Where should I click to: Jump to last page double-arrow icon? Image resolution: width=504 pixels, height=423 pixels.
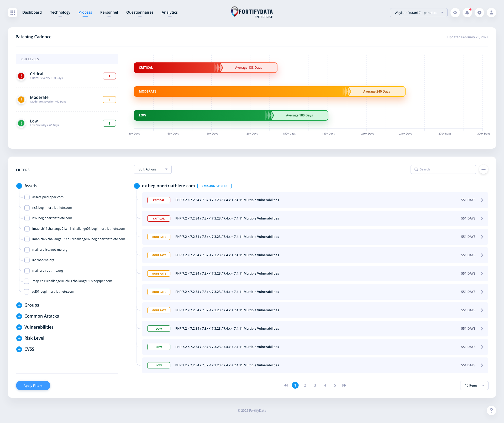coord(344,385)
